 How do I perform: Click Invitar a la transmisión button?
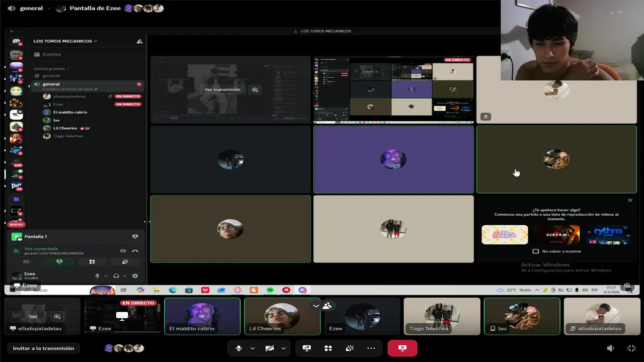[x=43, y=348]
